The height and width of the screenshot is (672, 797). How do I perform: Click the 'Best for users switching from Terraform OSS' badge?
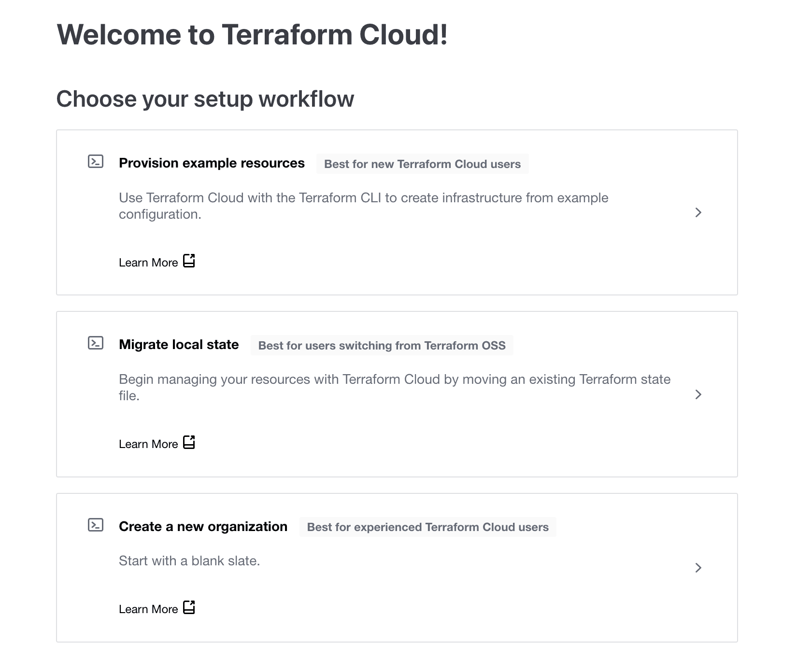tap(382, 345)
